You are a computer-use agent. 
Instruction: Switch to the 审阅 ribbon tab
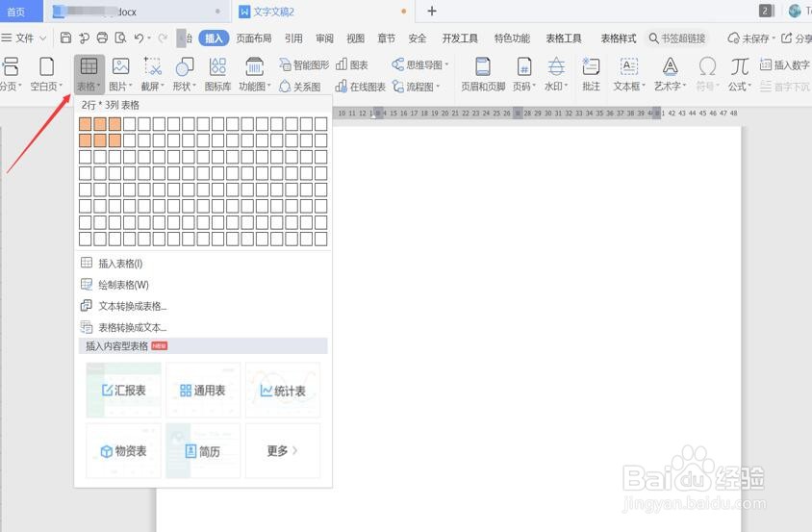(x=324, y=38)
